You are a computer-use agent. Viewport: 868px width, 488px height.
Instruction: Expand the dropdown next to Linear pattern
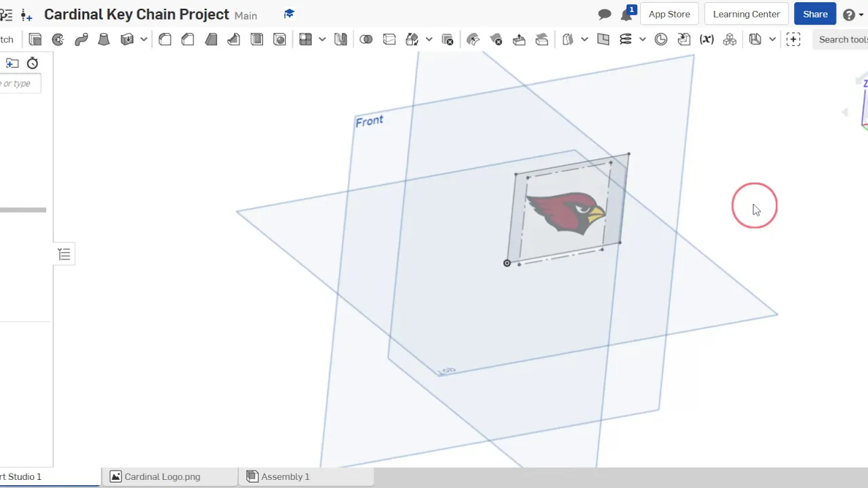pyautogui.click(x=322, y=39)
